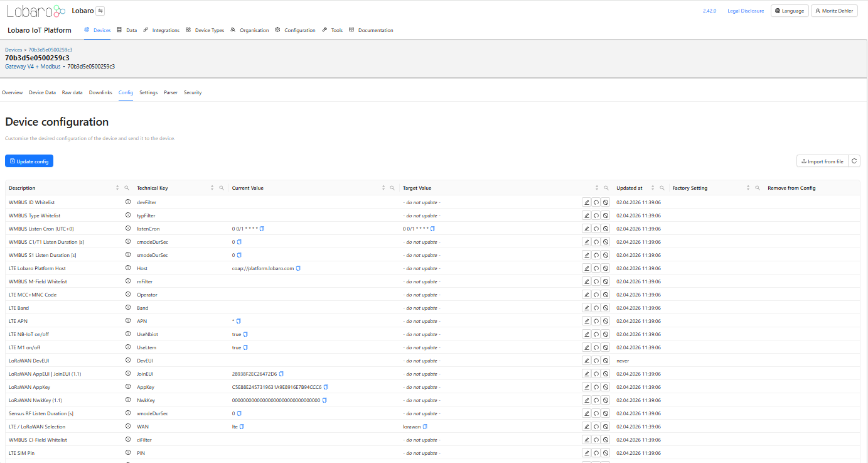Click the version number 2.42.0 link

[709, 11]
